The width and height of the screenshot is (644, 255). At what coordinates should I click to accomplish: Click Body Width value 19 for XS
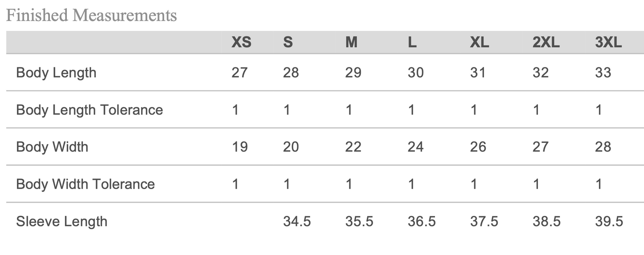tap(240, 147)
